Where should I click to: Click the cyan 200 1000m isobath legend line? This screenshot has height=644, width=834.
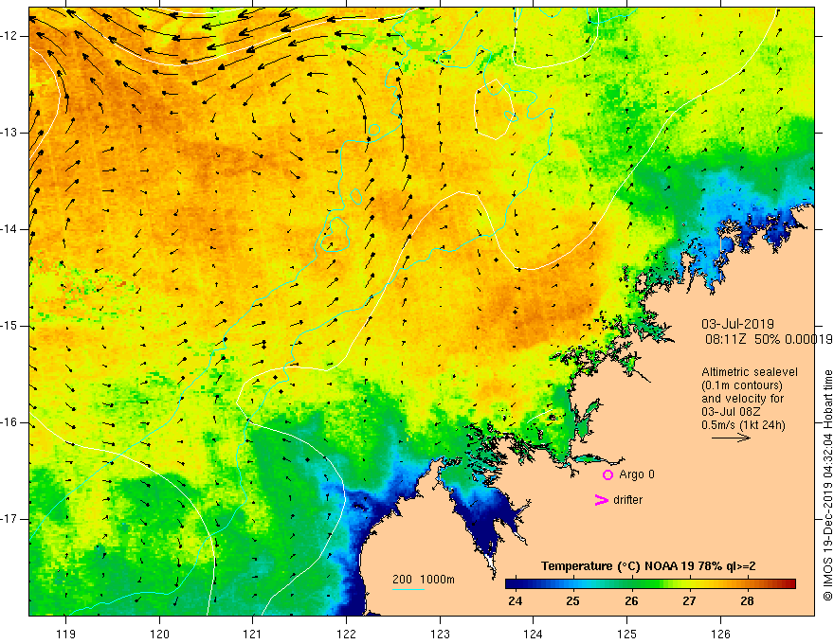[408, 589]
